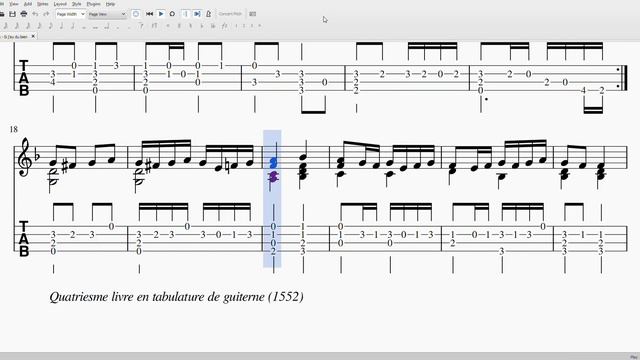
Task: Apply the flat accidental
Action: point(202,26)
